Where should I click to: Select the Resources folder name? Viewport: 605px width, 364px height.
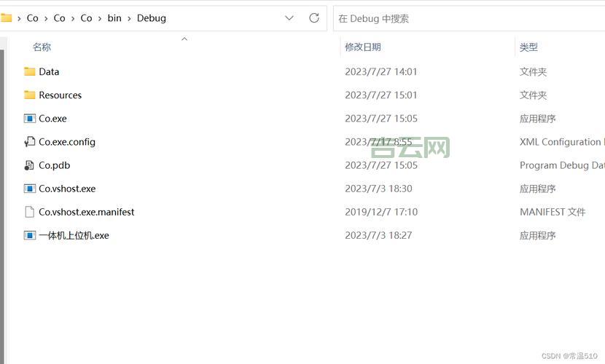[60, 95]
